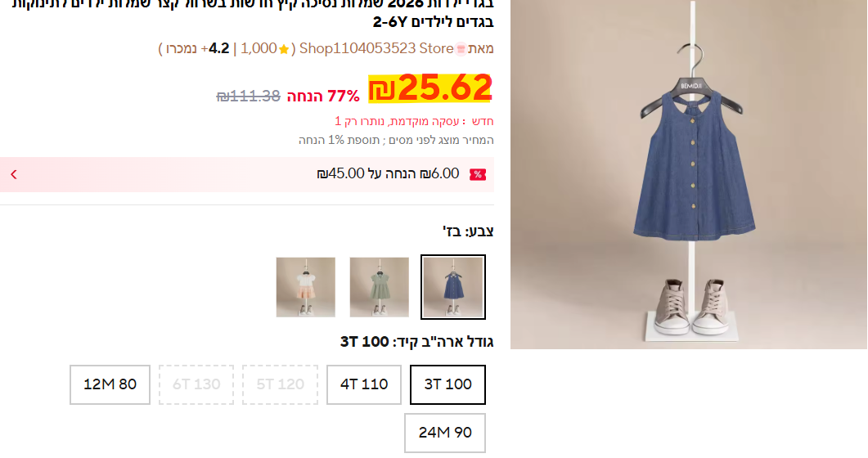The width and height of the screenshot is (868, 458).
Task: Select the blue denim dress color thumbnail
Action: (453, 287)
